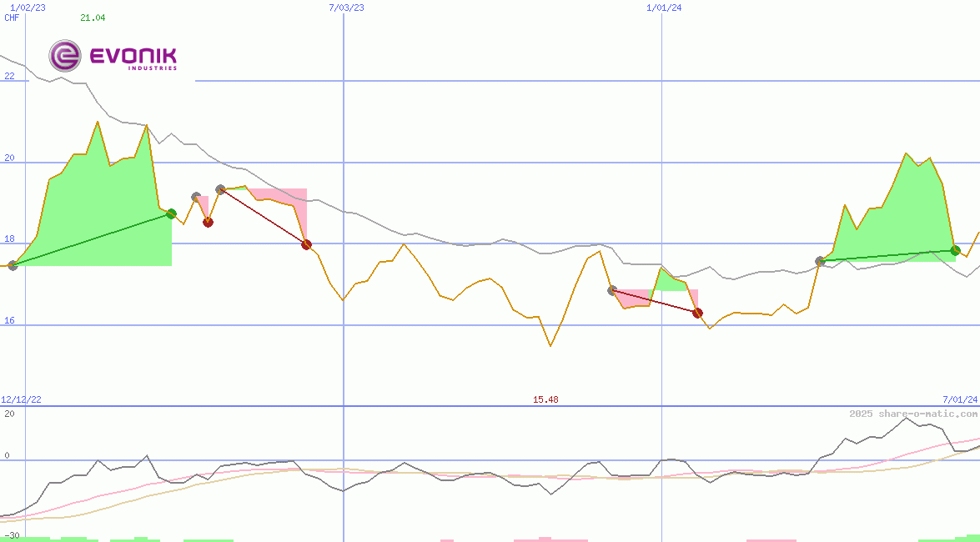Click the green marker ending the first green trendline
Image resolution: width=980 pixels, height=542 pixels.
pos(170,214)
